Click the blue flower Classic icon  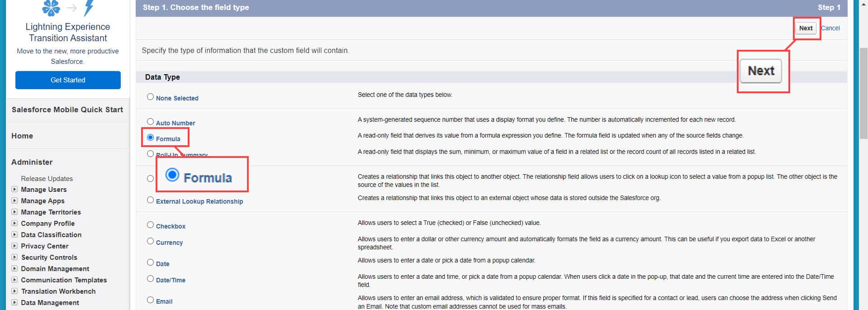tap(51, 7)
